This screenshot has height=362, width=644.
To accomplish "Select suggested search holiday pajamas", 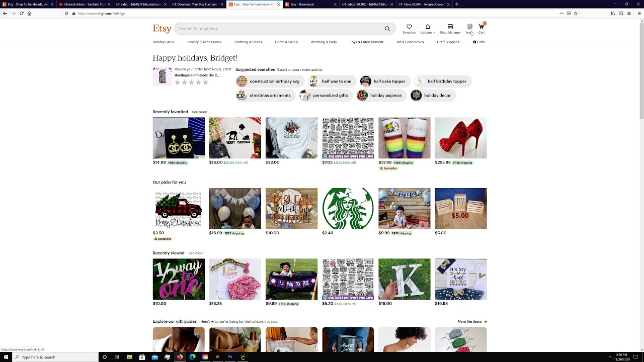I will (x=382, y=95).
